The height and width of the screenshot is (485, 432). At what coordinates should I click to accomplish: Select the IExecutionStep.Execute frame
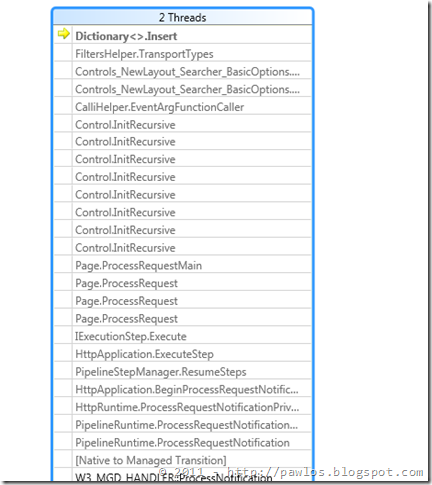tap(183, 336)
